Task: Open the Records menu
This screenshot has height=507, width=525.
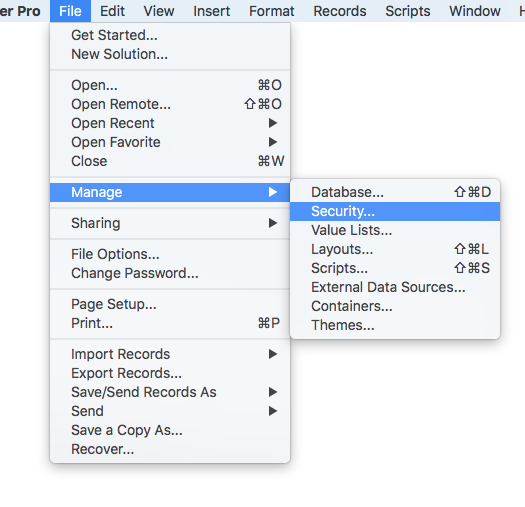Action: (340, 11)
